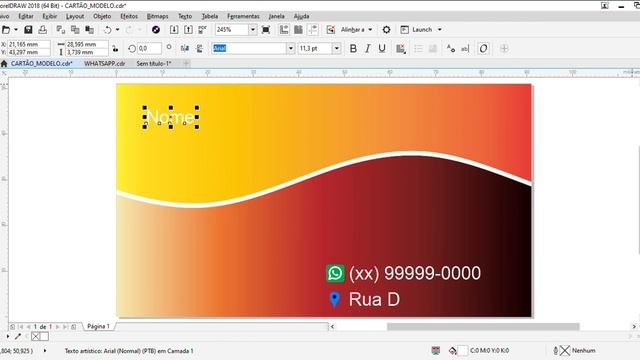Click the Text properties icon

451,49
